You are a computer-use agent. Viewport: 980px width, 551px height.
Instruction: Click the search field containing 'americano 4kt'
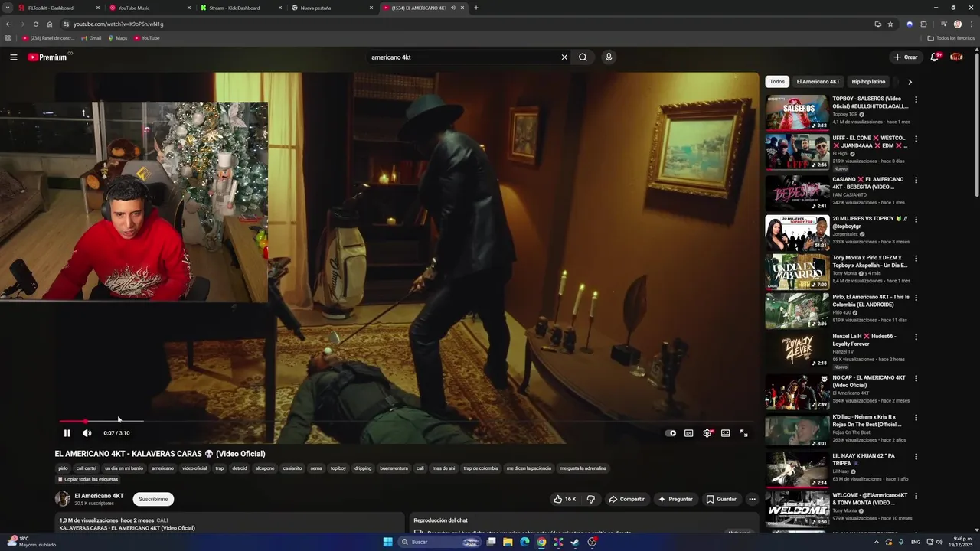463,57
